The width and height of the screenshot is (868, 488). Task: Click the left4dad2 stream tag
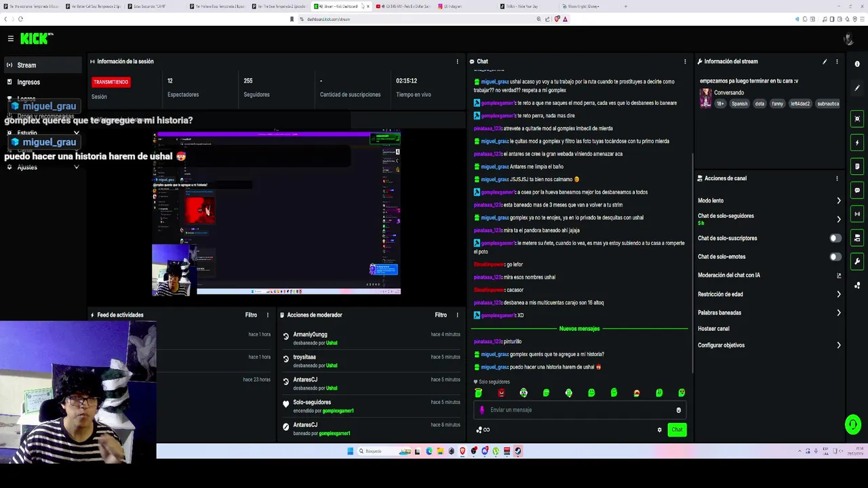tap(800, 104)
